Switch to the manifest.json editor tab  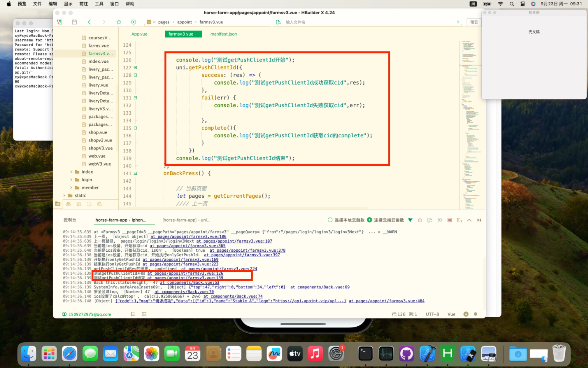pos(224,34)
